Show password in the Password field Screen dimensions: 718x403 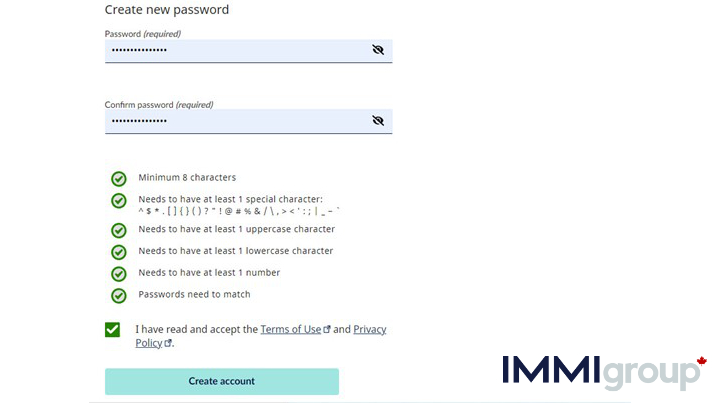[x=378, y=50]
